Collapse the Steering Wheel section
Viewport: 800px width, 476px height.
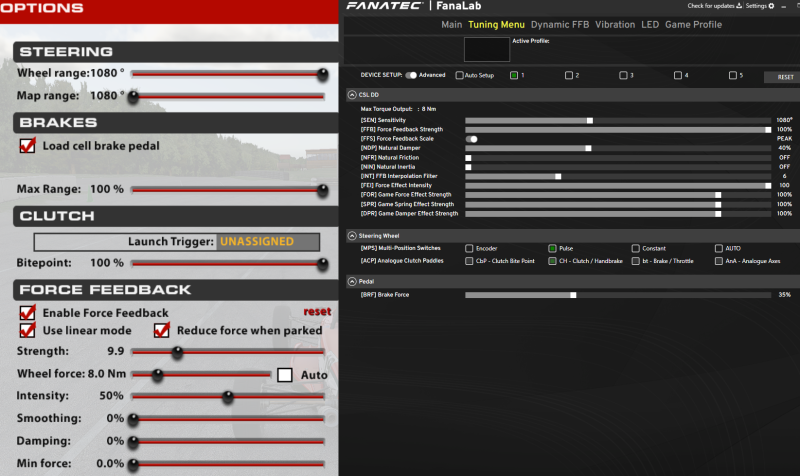352,235
